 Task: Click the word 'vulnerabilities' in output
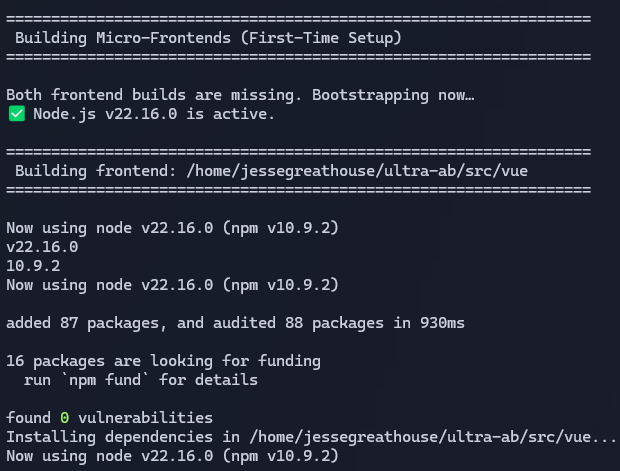[146, 418]
